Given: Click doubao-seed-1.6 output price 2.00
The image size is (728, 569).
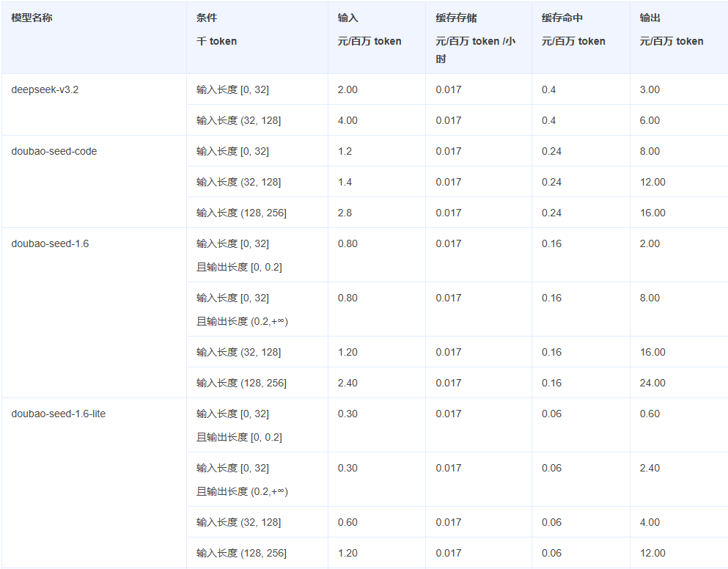Looking at the screenshot, I should [x=650, y=243].
